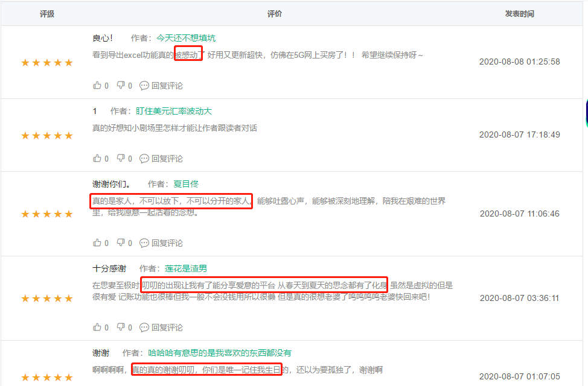
Task: Dislike the review by 夏目佟
Action: [121, 242]
